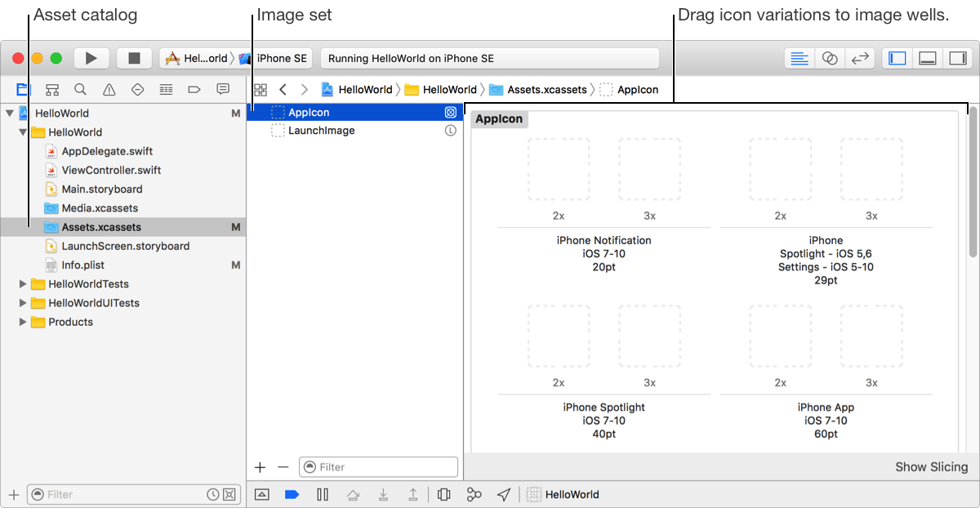
Task: Click the 2x well for iPhone Settings 29pt
Action: (781, 169)
